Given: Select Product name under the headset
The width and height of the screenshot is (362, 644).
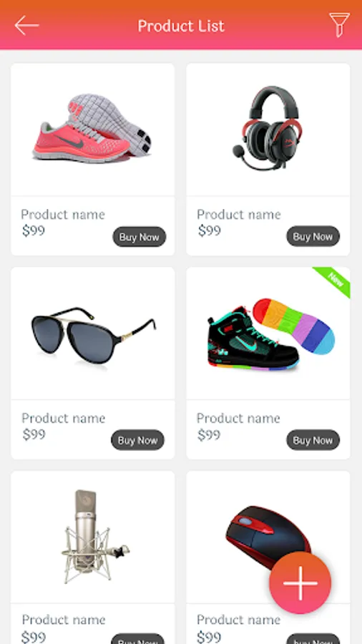Looking at the screenshot, I should [x=239, y=215].
